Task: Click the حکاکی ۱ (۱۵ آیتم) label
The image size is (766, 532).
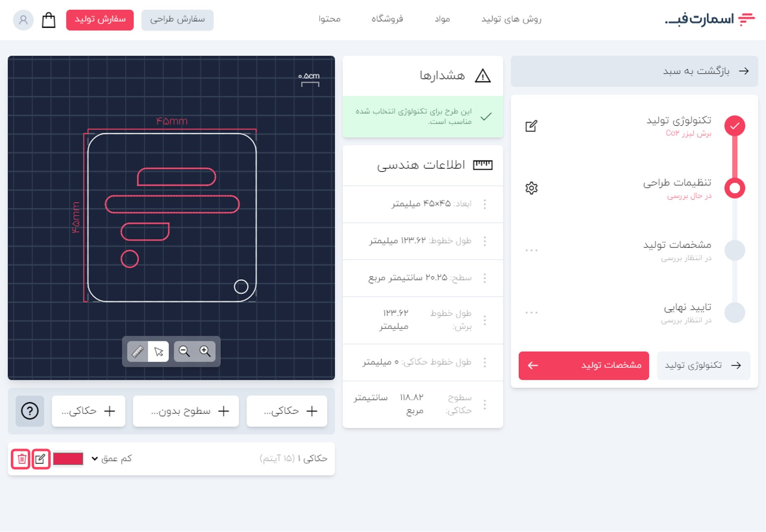Action: (x=293, y=458)
